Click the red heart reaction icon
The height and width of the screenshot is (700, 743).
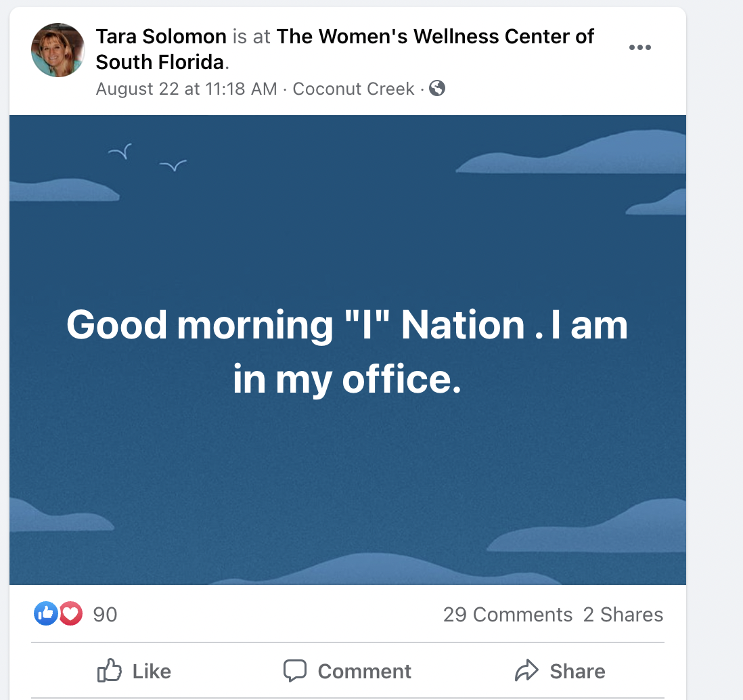click(x=70, y=614)
